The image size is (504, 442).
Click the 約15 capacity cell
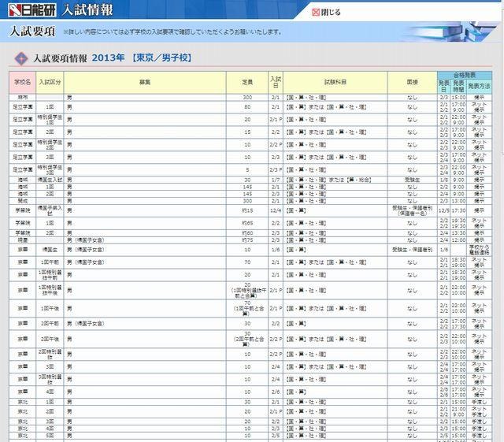(247, 210)
